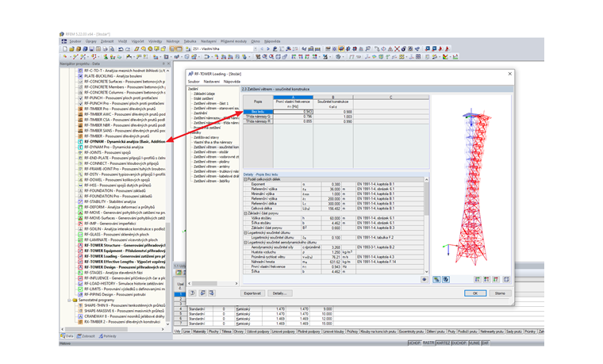Click the red X delete icon in top toolbar
The image size is (603, 364).
tap(397, 49)
